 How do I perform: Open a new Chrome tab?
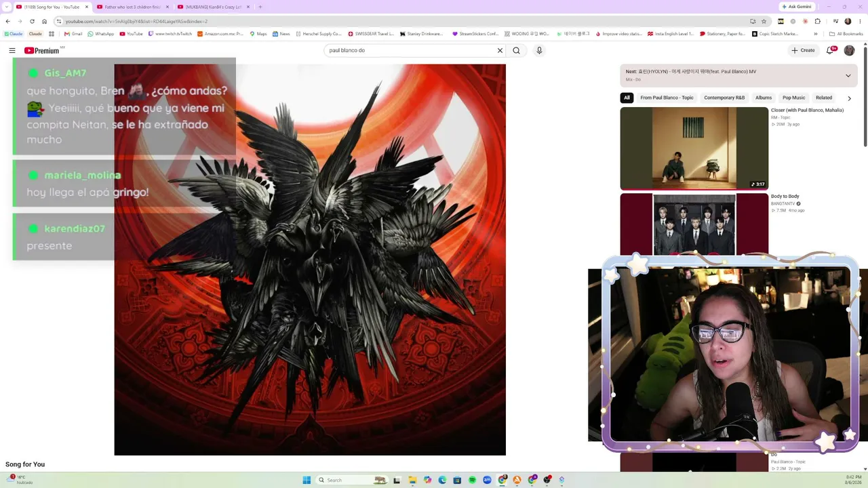coord(260,7)
